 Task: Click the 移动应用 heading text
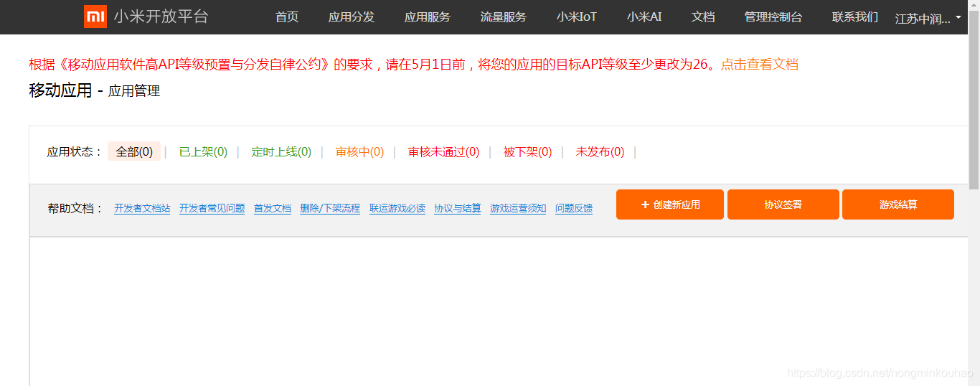[x=60, y=90]
